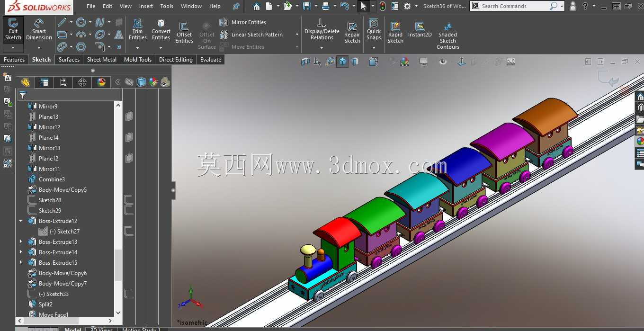Open the Trim Entities dropdown arrow

click(x=137, y=47)
